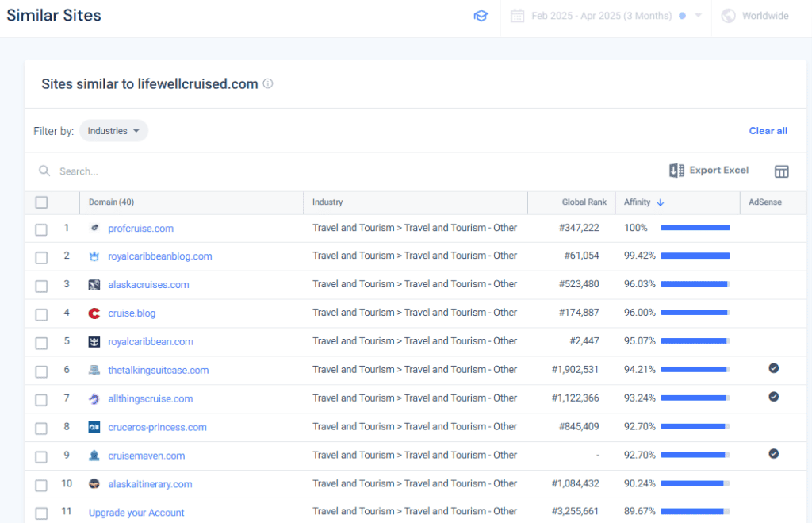This screenshot has height=523, width=812.
Task: Select thetalkingsuitcase.com row checkbox
Action: [41, 371]
